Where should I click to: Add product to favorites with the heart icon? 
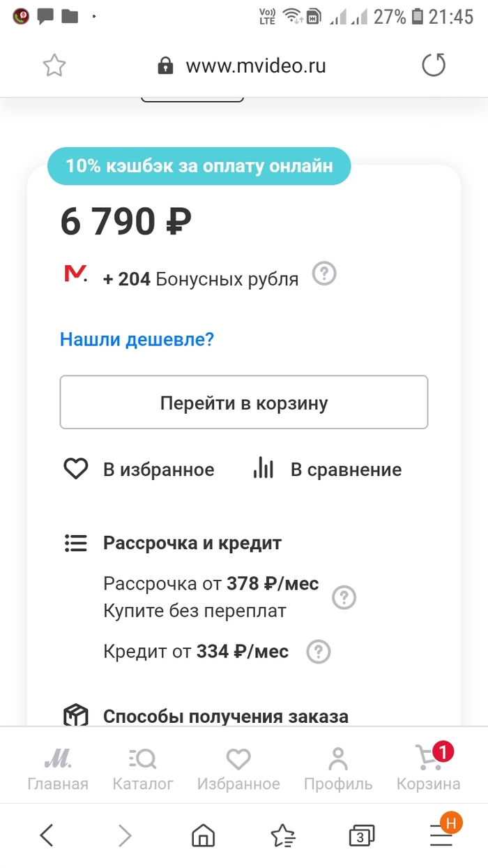pos(75,470)
